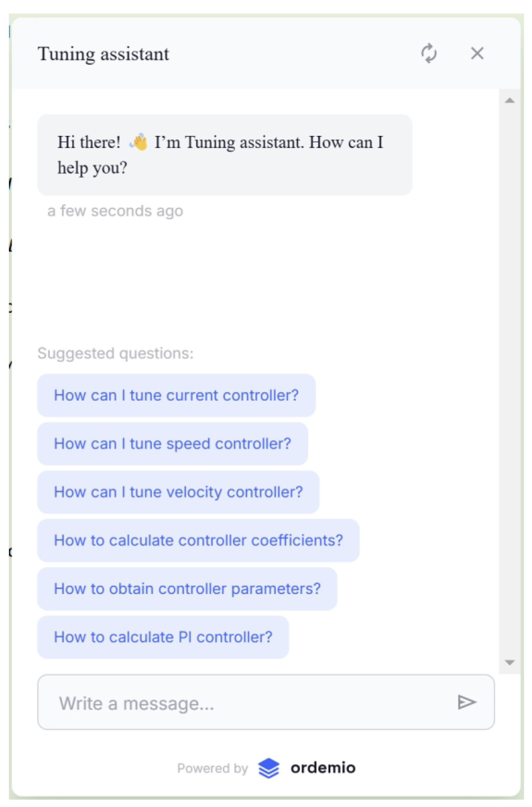Viewport: 532px width, 807px height.
Task: Ask "How to calculate controller coefficients?"
Action: pos(198,540)
